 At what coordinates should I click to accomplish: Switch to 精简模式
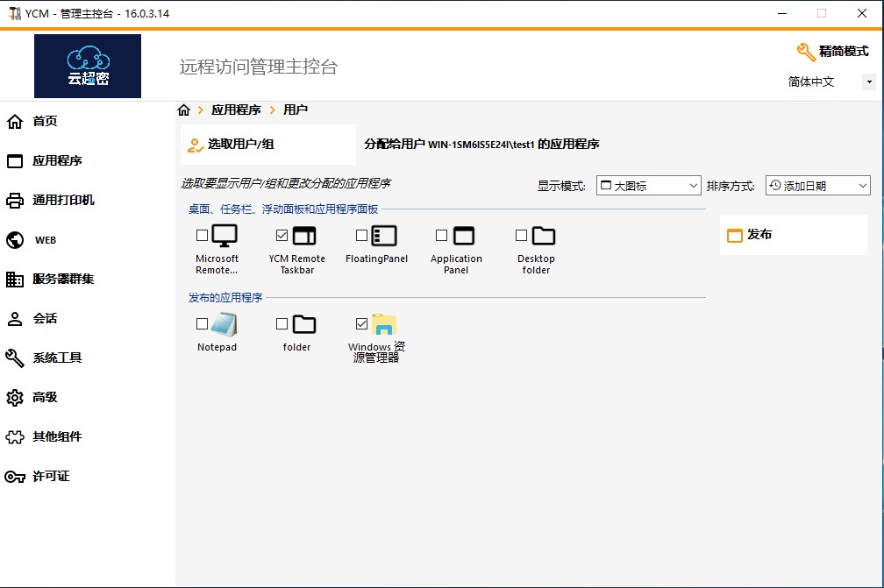[x=844, y=51]
